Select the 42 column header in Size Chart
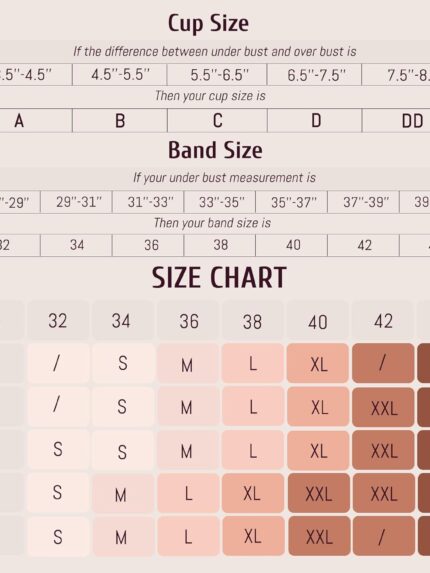 (383, 320)
